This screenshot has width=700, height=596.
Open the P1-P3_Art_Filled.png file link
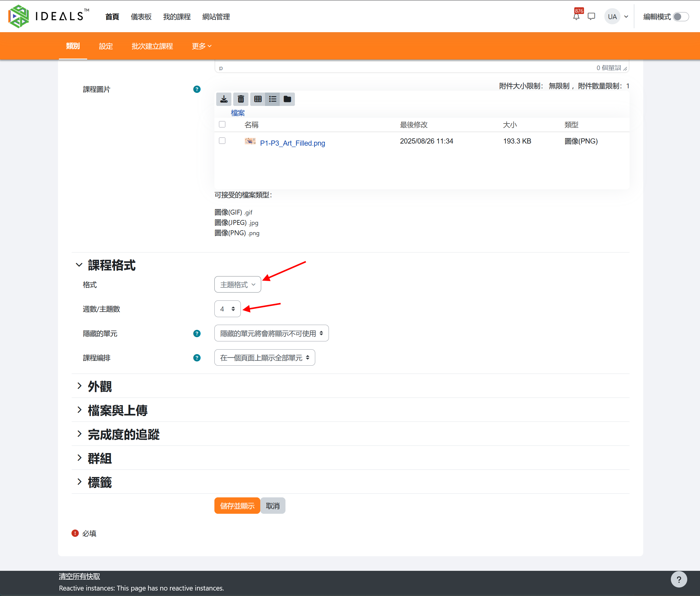tap(292, 143)
